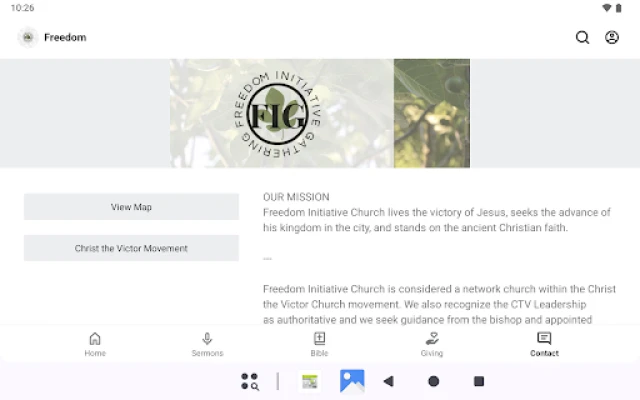Tap the recent apps square button
This screenshot has width=640, height=400.
[x=479, y=381]
